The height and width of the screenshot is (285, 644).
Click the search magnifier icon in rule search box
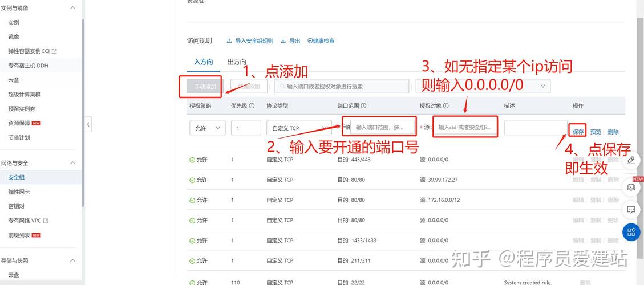coord(282,87)
